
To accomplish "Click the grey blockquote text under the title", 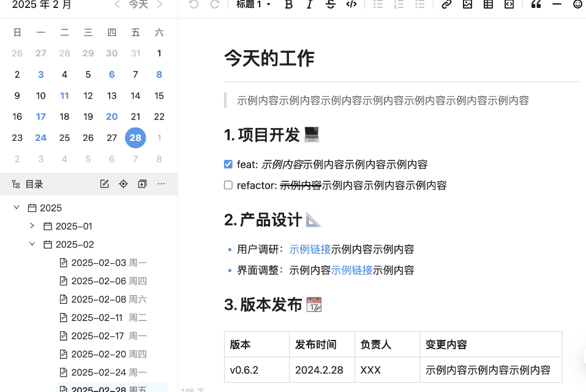I will (x=383, y=100).
